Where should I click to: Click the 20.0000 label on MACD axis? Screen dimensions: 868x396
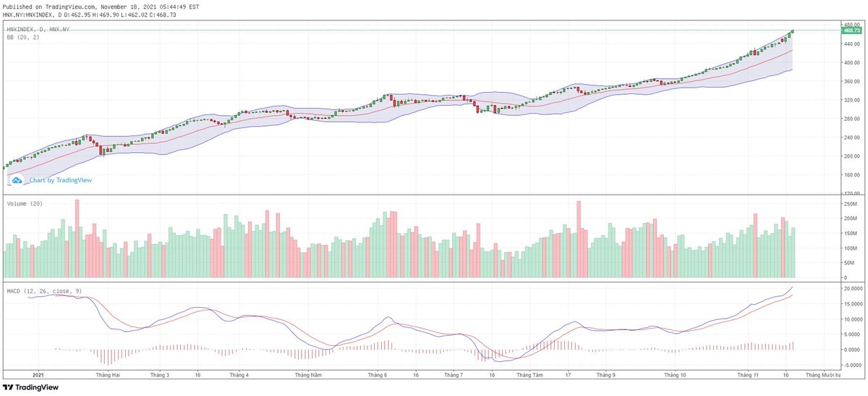pos(853,288)
